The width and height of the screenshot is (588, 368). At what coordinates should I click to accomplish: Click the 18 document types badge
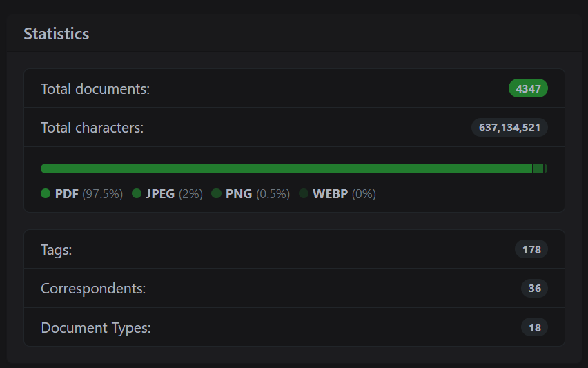(534, 328)
